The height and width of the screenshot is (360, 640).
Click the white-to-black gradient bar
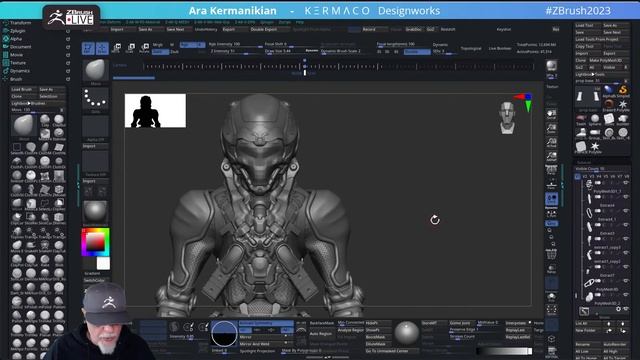point(504,351)
